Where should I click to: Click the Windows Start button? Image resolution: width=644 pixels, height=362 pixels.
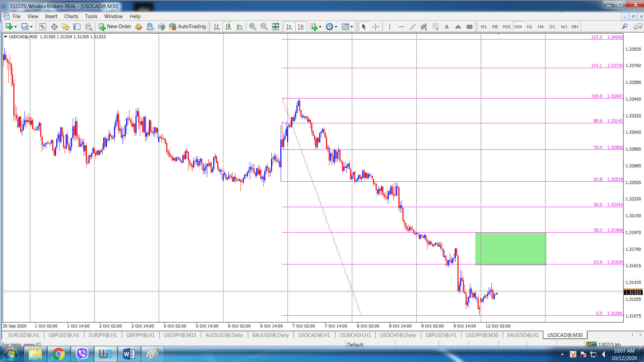[11, 354]
